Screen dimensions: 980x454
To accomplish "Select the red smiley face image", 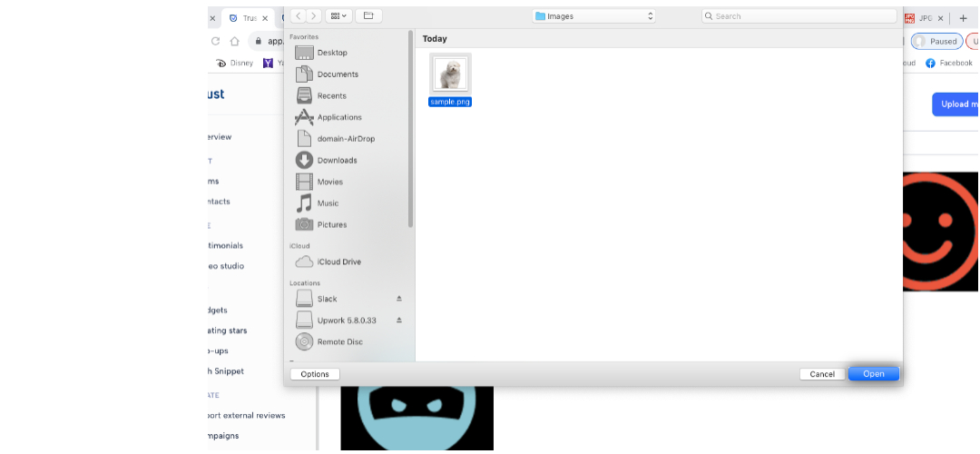I will [941, 232].
